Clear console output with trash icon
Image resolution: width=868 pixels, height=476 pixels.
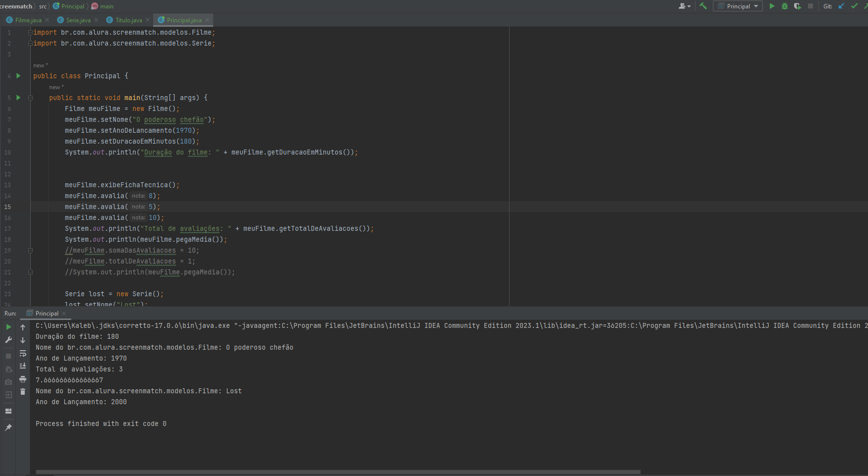pos(23,392)
